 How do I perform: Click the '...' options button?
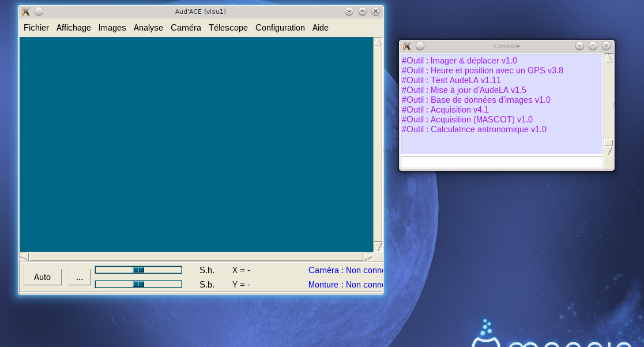coord(79,277)
